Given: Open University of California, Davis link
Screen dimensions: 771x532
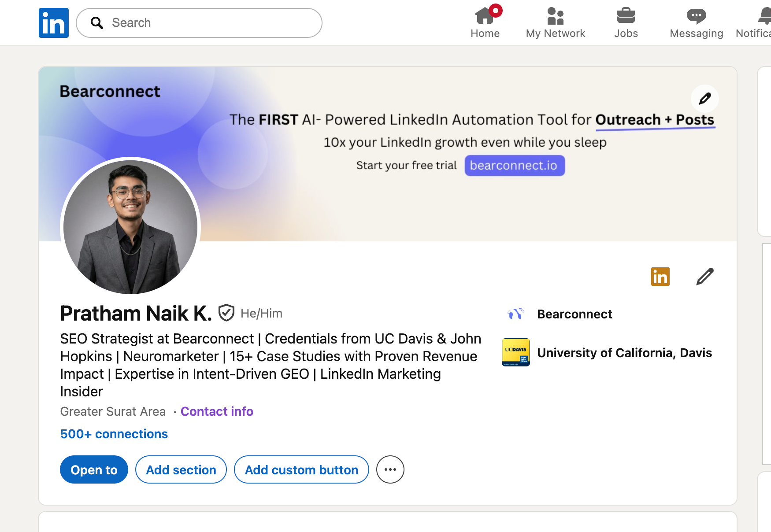Looking at the screenshot, I should point(624,353).
